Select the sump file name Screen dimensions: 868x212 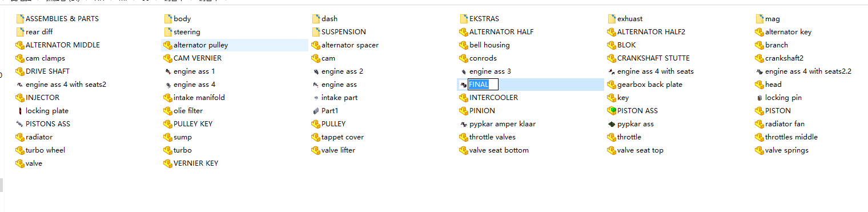183,137
